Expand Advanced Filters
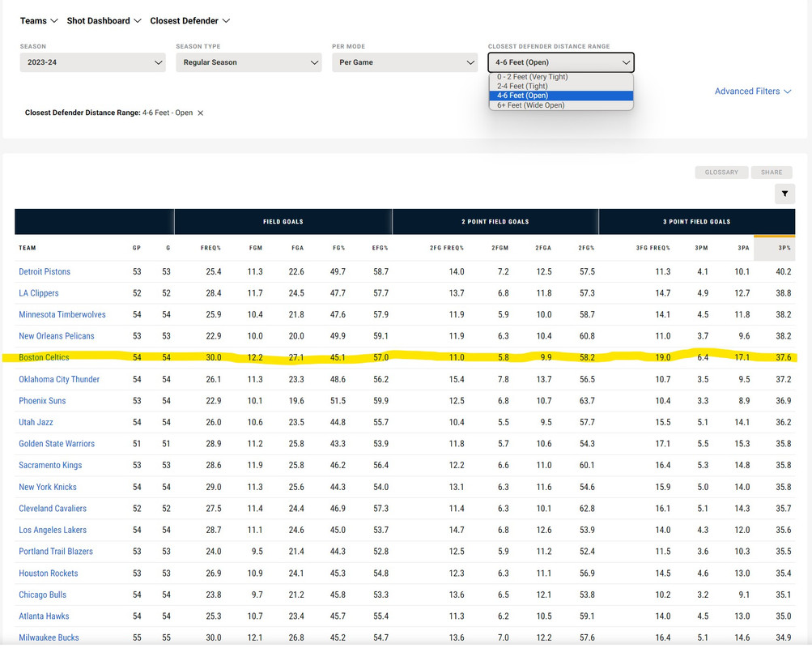This screenshot has width=812, height=648. pos(753,92)
